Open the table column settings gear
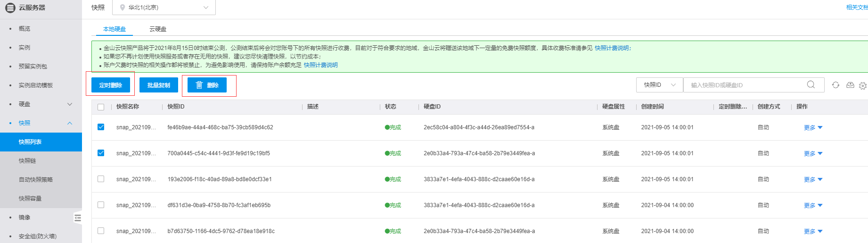Image resolution: width=868 pixels, height=243 pixels. coord(862,86)
